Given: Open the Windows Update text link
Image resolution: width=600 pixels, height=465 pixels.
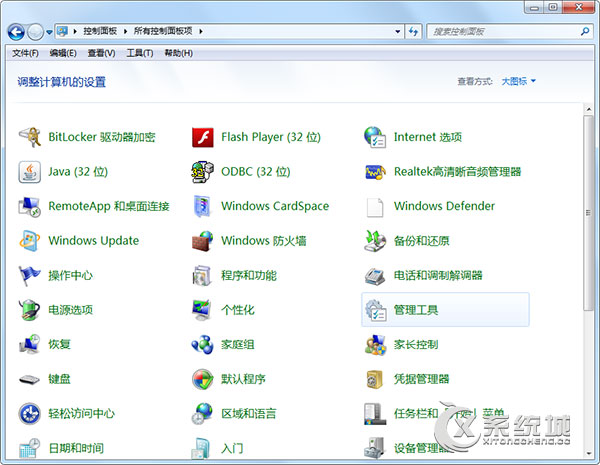Looking at the screenshot, I should (93, 241).
